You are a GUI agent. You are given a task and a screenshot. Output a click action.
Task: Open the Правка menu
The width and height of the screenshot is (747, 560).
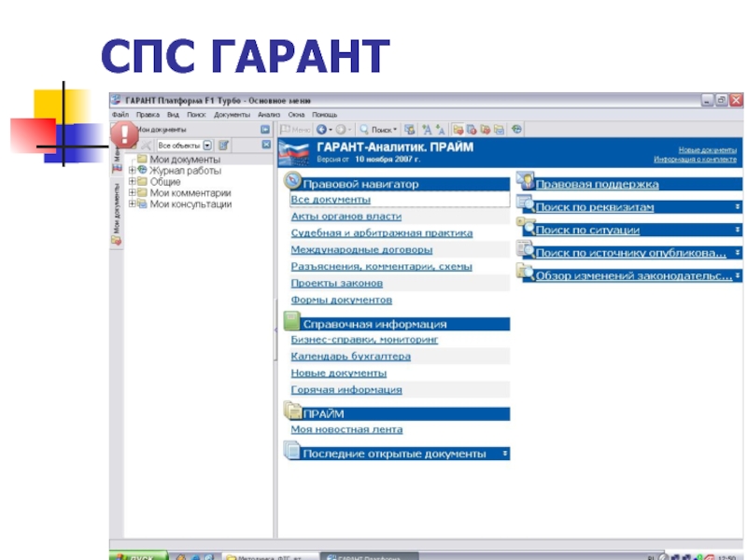point(148,115)
